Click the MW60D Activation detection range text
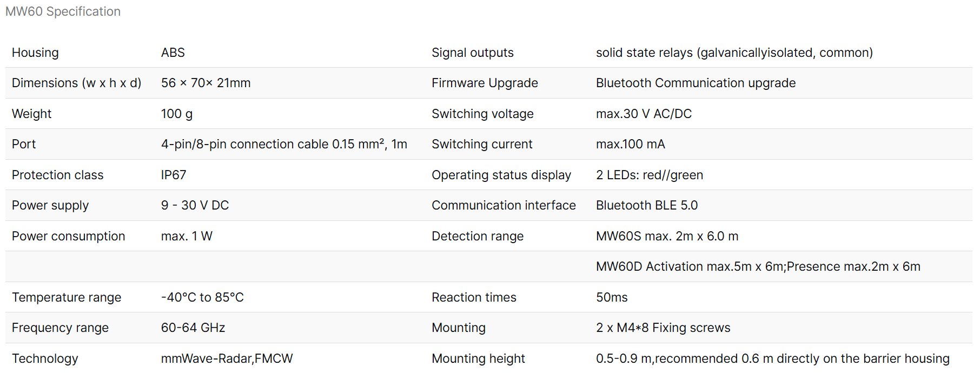 click(757, 266)
